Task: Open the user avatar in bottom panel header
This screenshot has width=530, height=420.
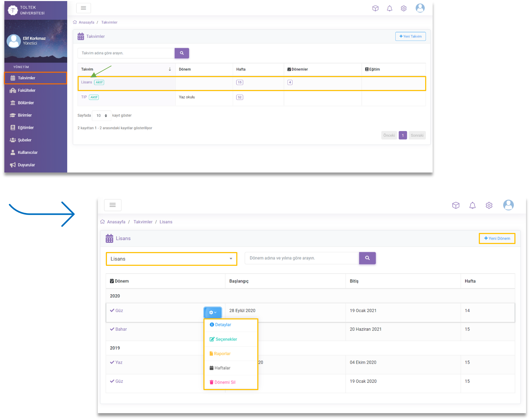Action: [x=508, y=205]
